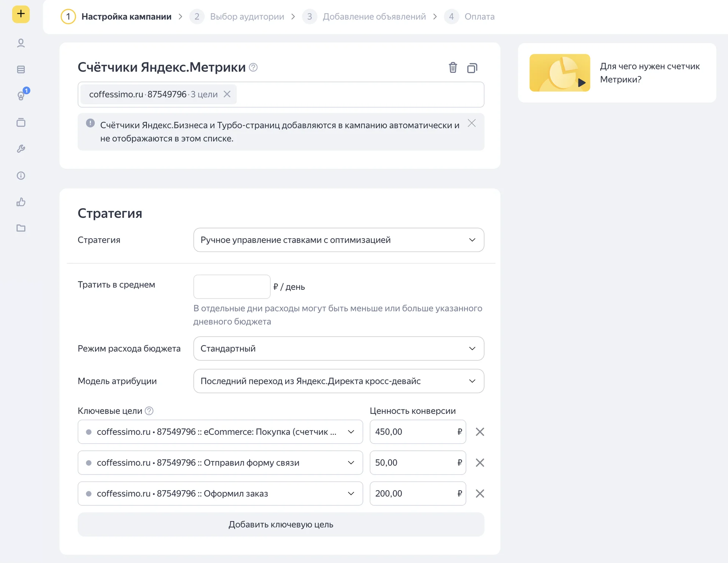Click the 200,00 conversion value field
728x563 pixels.
418,494
